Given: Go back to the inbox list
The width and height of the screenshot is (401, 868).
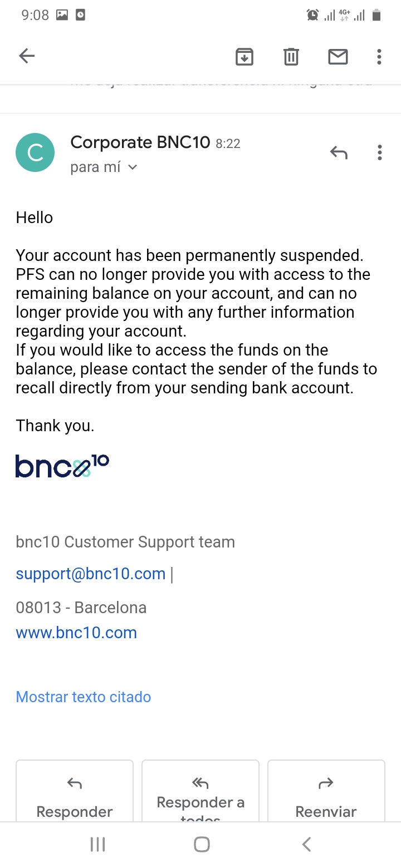Looking at the screenshot, I should click(x=27, y=56).
